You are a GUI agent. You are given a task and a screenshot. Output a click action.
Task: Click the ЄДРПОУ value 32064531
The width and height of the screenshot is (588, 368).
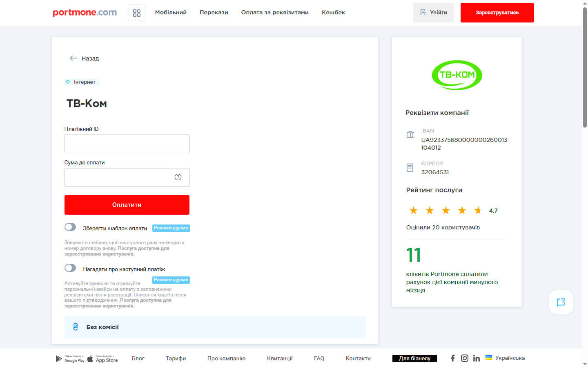[435, 172]
